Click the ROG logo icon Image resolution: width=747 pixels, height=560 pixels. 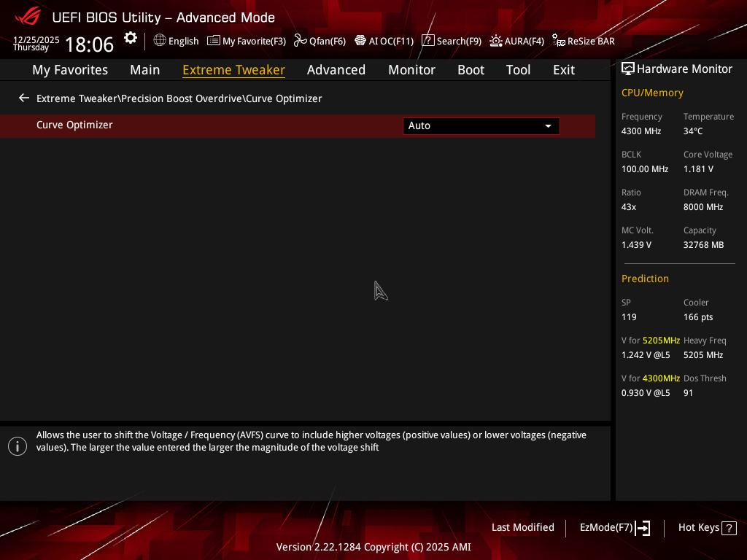[x=28, y=17]
